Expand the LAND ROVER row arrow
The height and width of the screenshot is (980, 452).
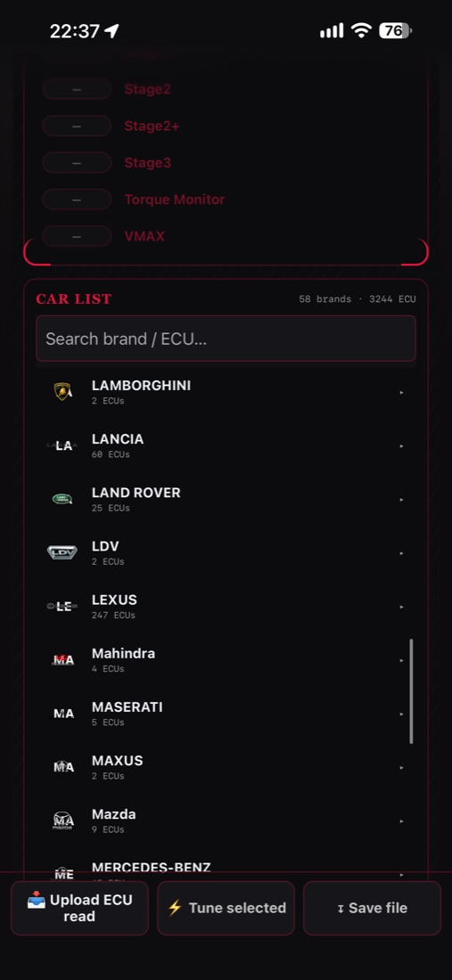[401, 500]
